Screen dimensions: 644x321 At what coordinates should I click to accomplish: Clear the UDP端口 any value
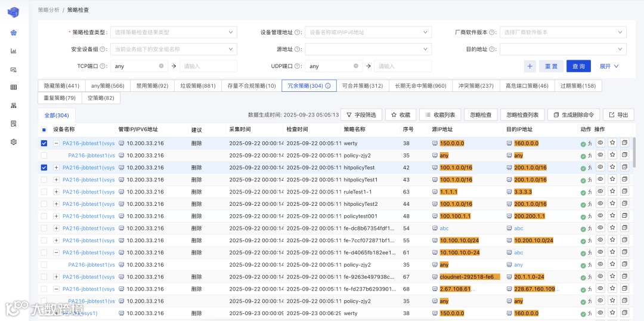[x=355, y=66]
